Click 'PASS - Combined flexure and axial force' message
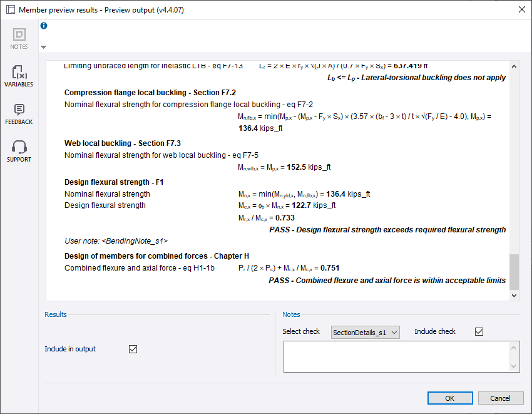 click(x=387, y=281)
